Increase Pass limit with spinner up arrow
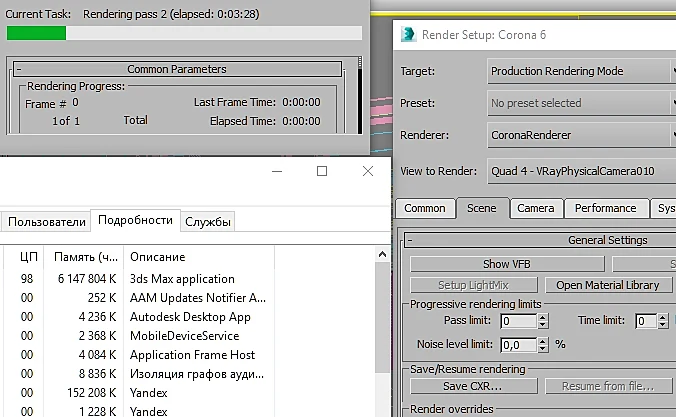Screen dimensions: 676x417 pos(543,317)
